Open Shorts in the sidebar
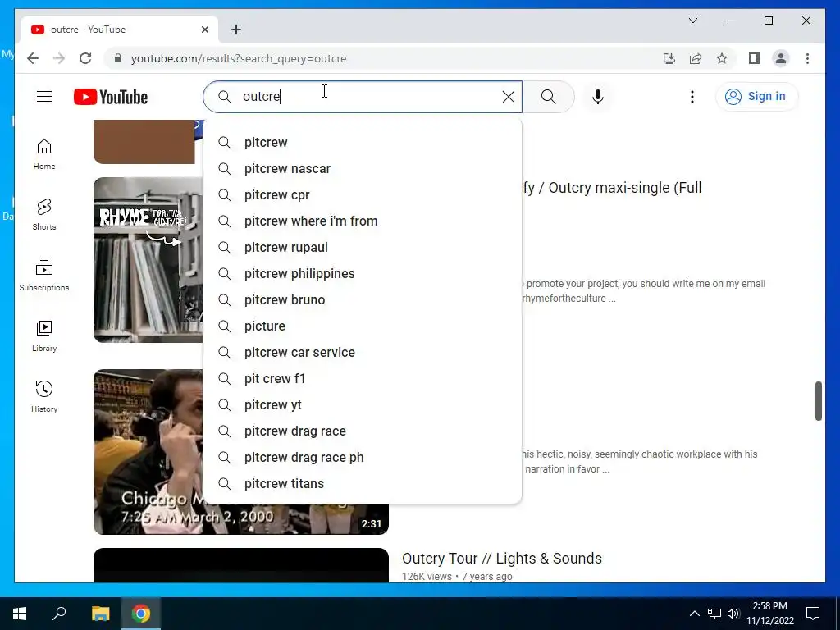Viewport: 840px width, 630px height. (44, 215)
